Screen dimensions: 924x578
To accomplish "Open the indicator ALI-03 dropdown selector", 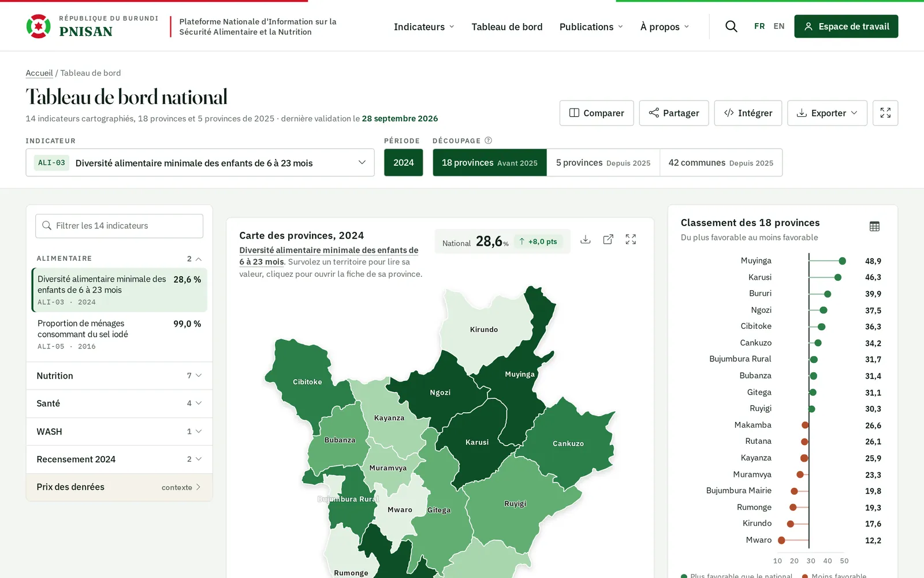I will [200, 162].
